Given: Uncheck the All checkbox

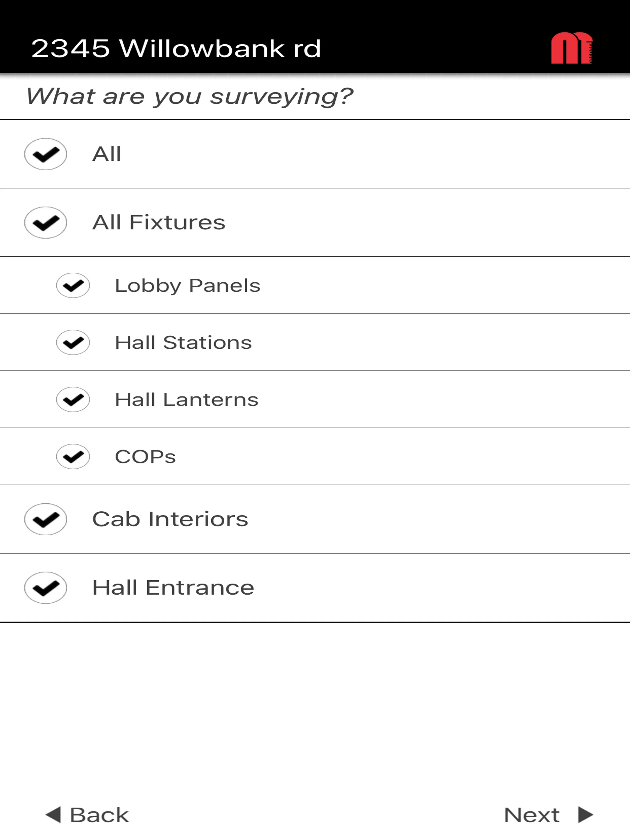Looking at the screenshot, I should click(x=46, y=154).
